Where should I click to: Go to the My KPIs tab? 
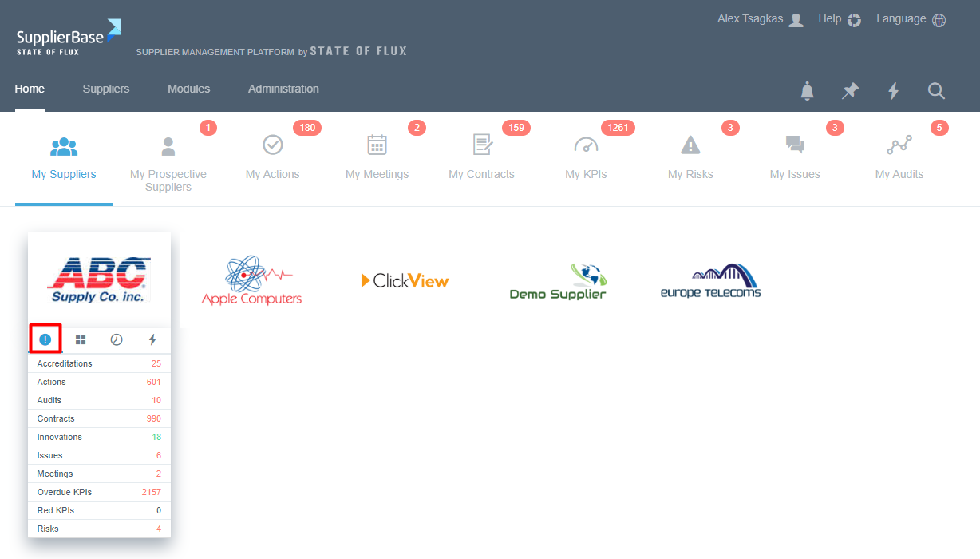[586, 158]
